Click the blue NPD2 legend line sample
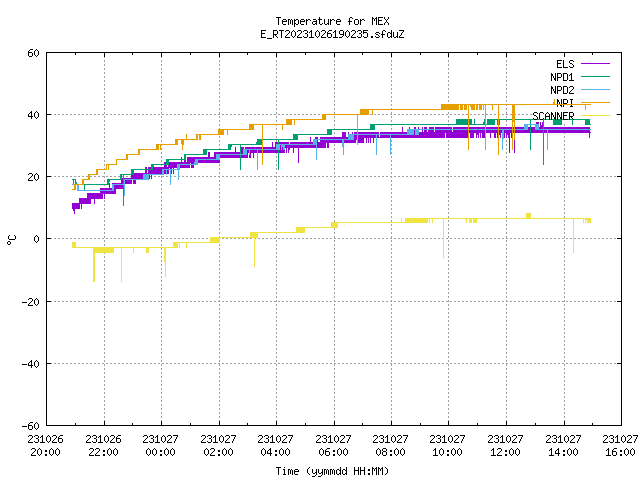Image resolution: width=640 pixels, height=480 pixels. (595, 89)
